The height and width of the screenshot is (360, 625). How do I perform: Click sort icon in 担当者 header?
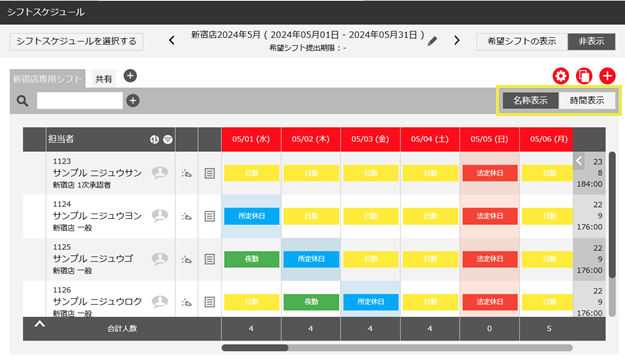point(154,139)
